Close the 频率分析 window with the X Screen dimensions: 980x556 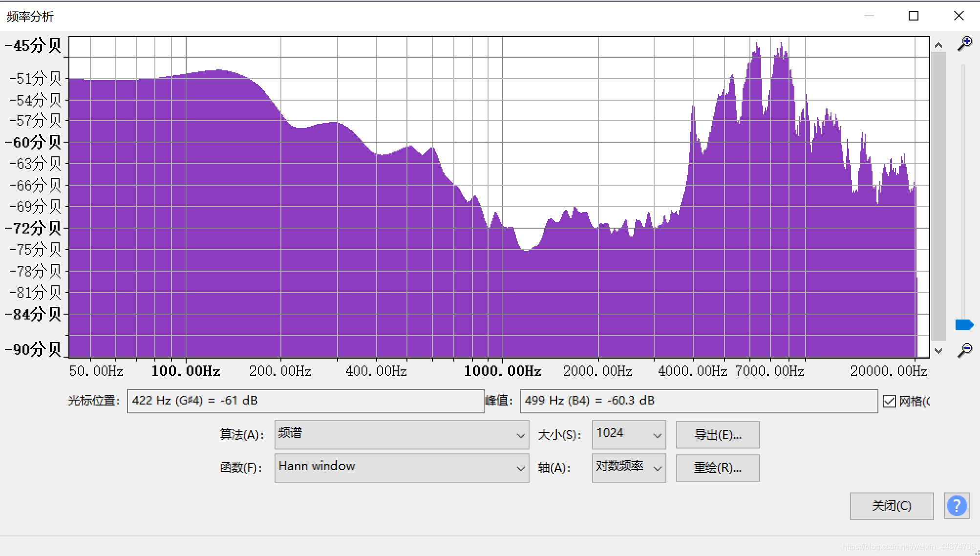point(959,16)
